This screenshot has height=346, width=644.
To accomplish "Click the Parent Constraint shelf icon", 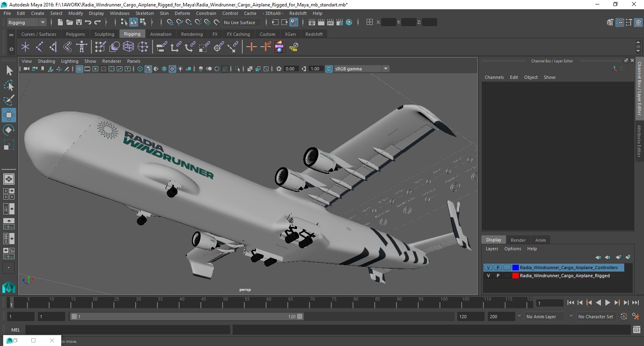I will click(161, 47).
